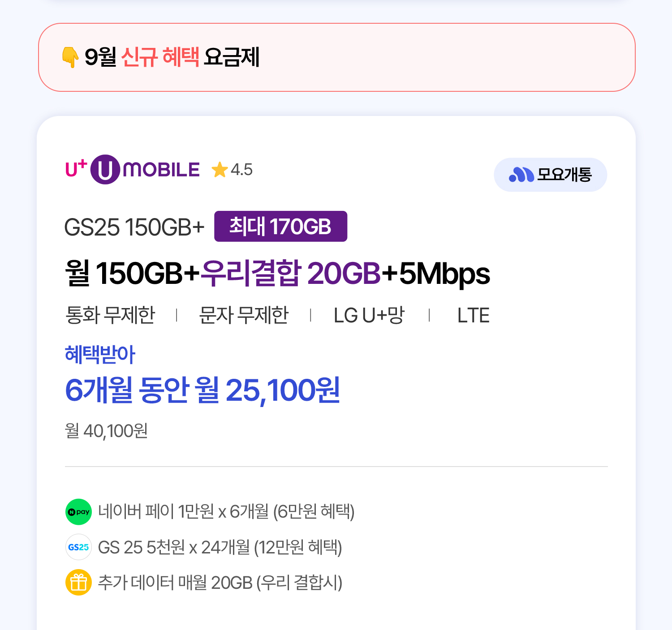672x630 pixels.
Task: Click the yellow gift box icon
Action: coord(78,583)
